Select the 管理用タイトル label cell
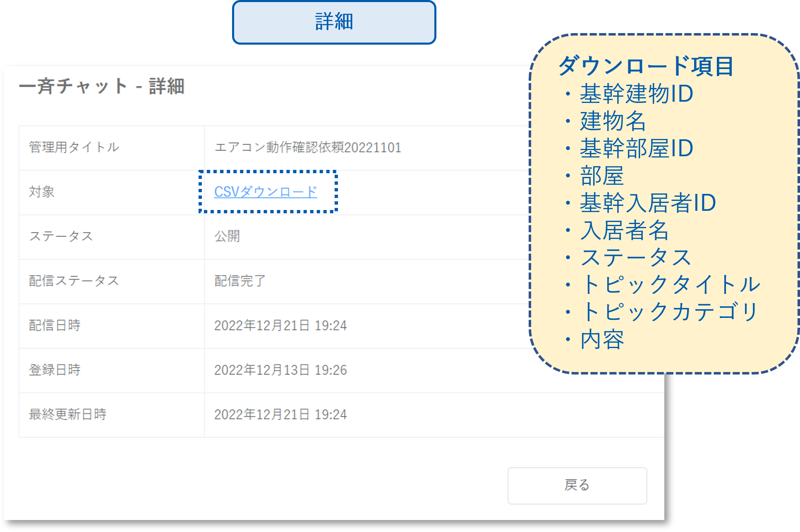Viewport: 800px width, 532px height. (74, 147)
